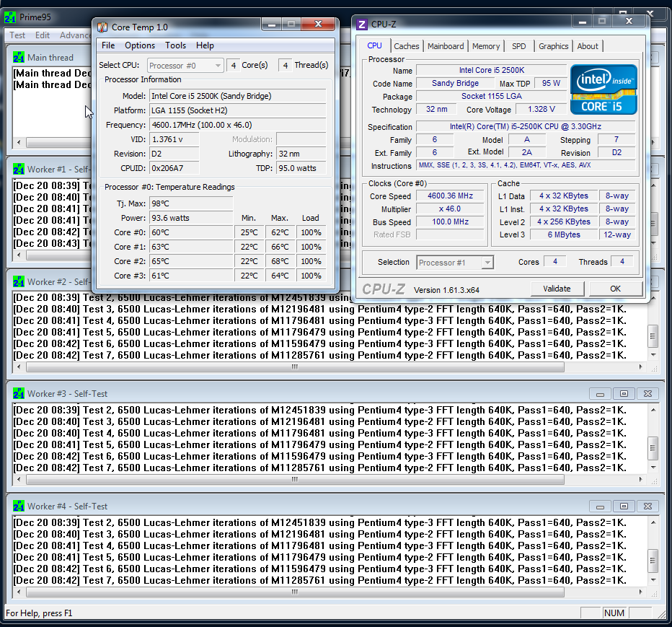Click the VID 1.3761 v field
Viewport: 672px width, 627px height.
click(174, 139)
